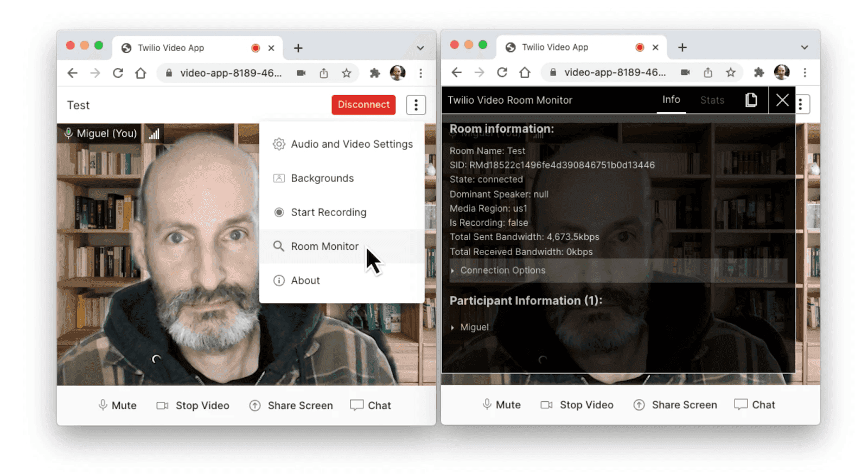Viewport: 868px width, 474px height.
Task: Click reload in the left browser
Action: point(118,73)
